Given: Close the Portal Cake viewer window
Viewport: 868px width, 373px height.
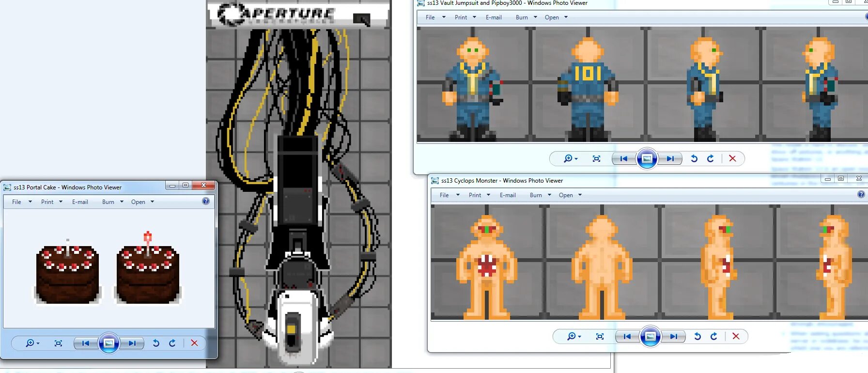Looking at the screenshot, I should coord(204,185).
